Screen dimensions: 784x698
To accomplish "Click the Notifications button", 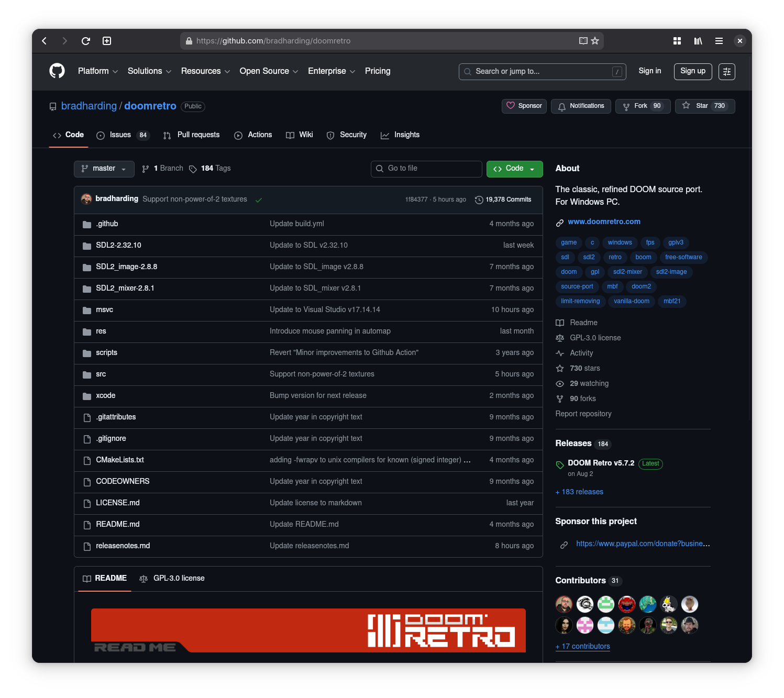I will (x=581, y=106).
